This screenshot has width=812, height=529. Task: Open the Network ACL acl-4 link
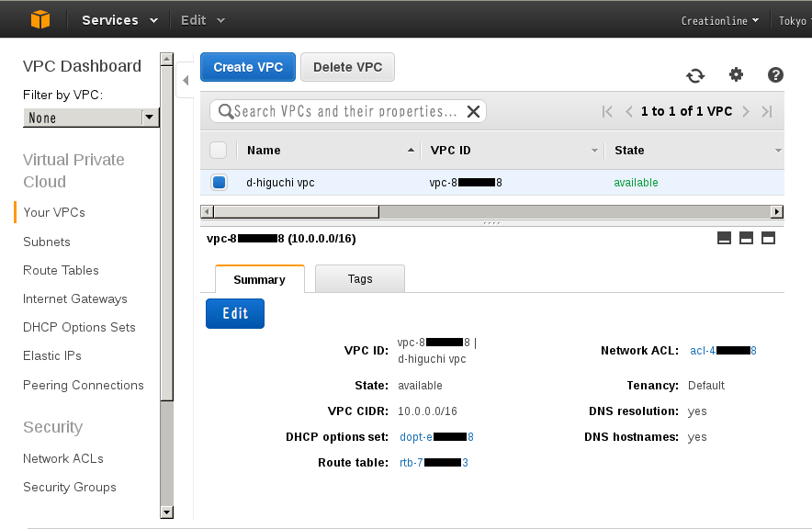[723, 351]
